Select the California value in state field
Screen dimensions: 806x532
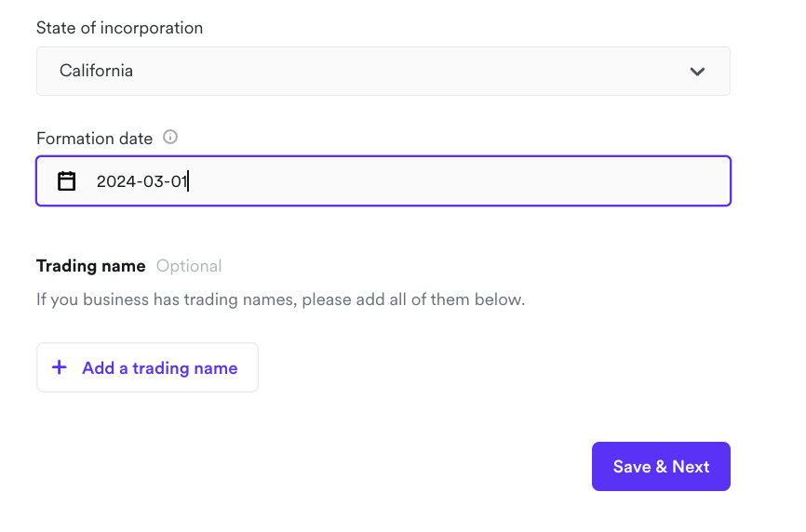point(96,71)
